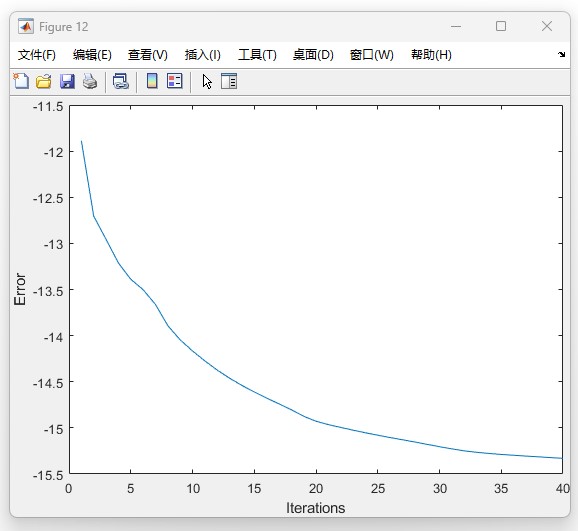Image resolution: width=578 pixels, height=531 pixels.
Task: Save figure with the floppy disk icon
Action: 67,81
